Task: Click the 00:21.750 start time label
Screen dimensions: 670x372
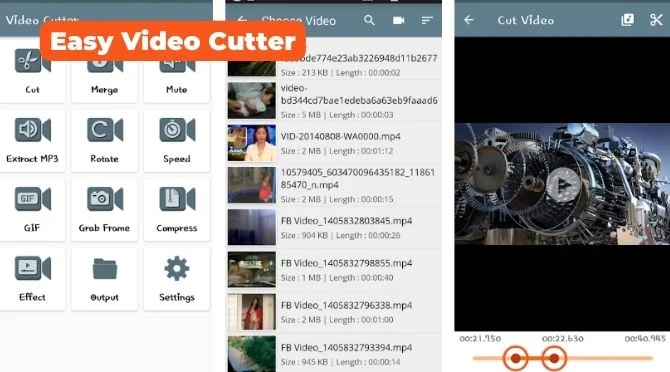Action: pos(480,338)
